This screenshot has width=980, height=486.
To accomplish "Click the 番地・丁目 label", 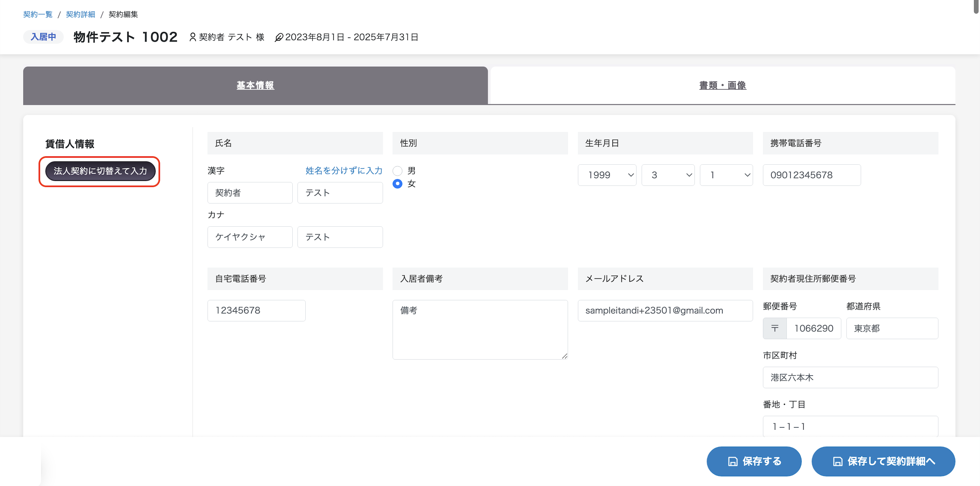I will [x=784, y=405].
